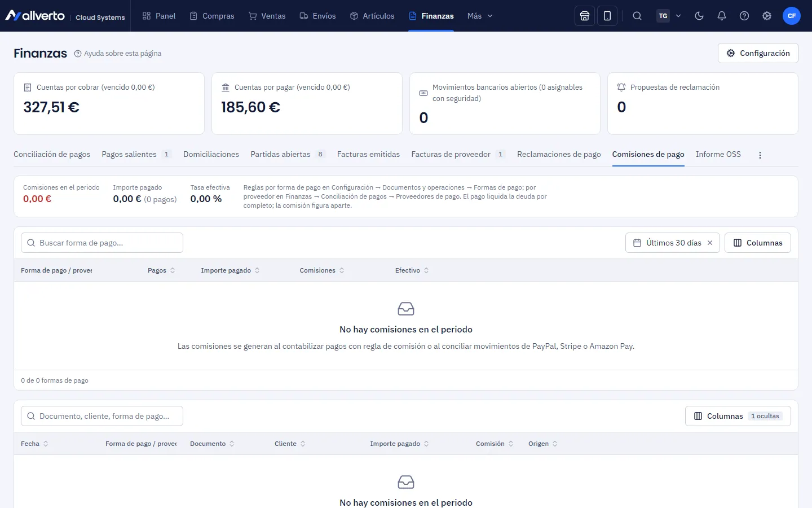
Task: Open the Envíos menu item
Action: [317, 16]
